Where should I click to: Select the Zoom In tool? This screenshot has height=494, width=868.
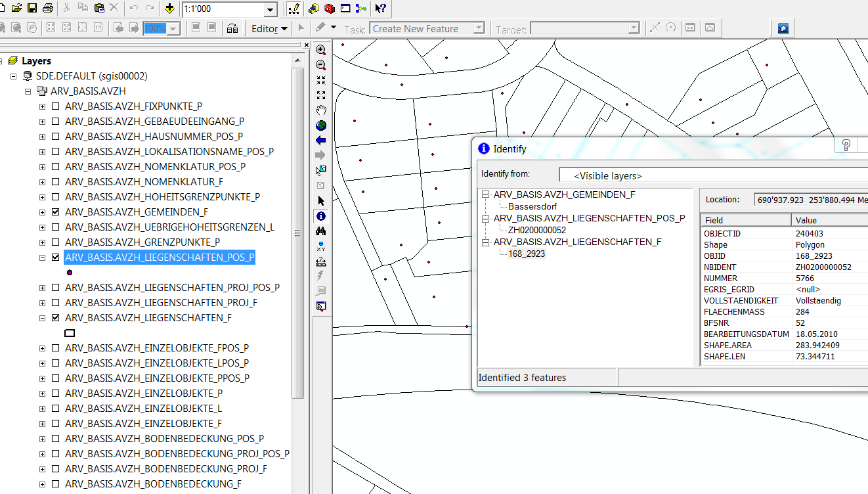[x=321, y=50]
